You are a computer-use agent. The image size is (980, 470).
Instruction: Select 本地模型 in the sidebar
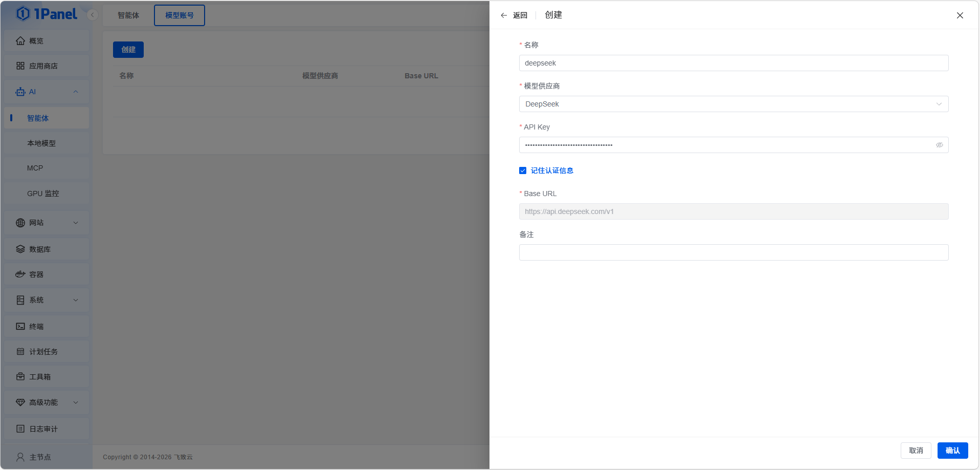[x=41, y=143]
